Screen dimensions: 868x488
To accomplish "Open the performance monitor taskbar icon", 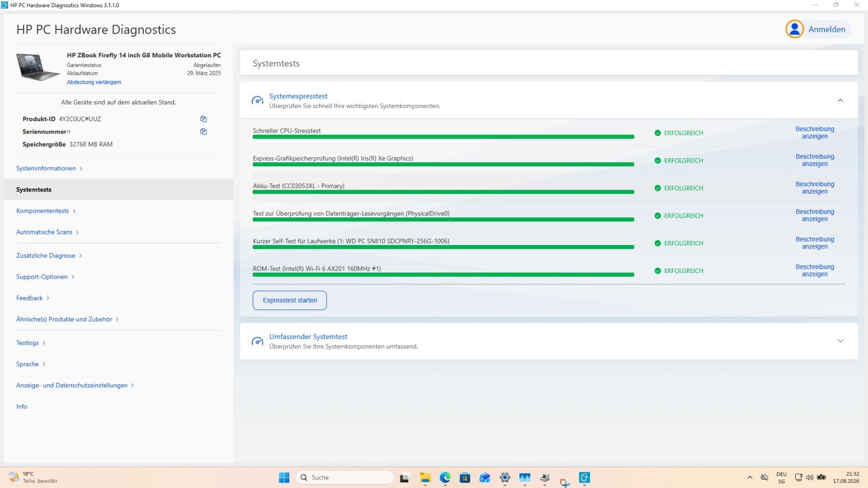I will (x=525, y=477).
